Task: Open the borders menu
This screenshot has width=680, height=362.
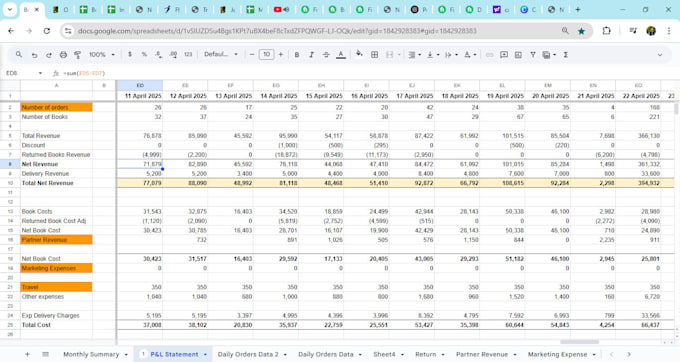Action: click(x=375, y=55)
